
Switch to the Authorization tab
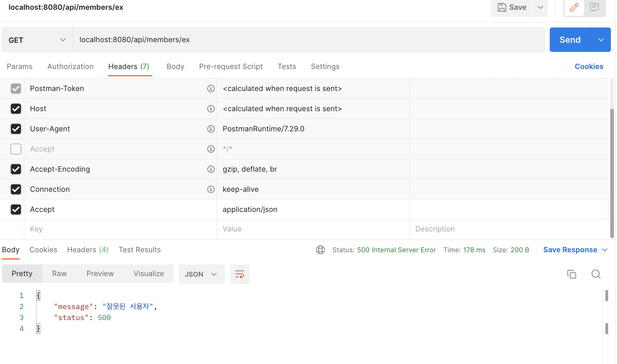(x=70, y=67)
